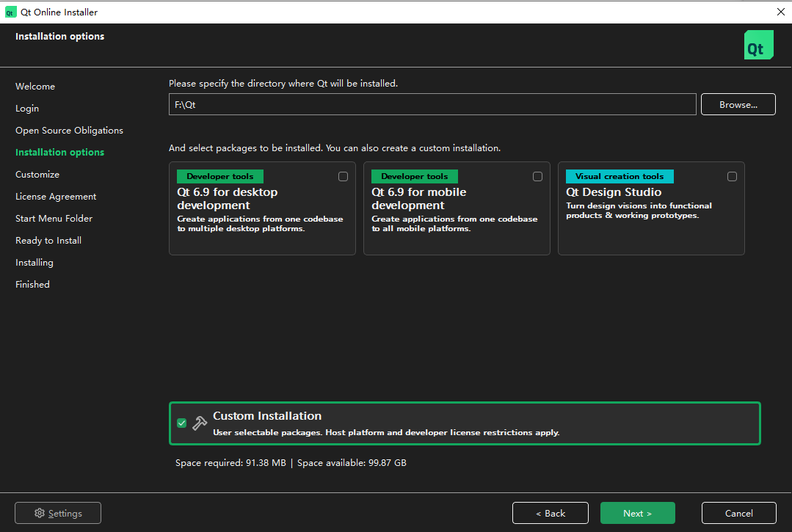This screenshot has width=792, height=532.
Task: Select the Customize step in the sidebar
Action: [x=37, y=175]
